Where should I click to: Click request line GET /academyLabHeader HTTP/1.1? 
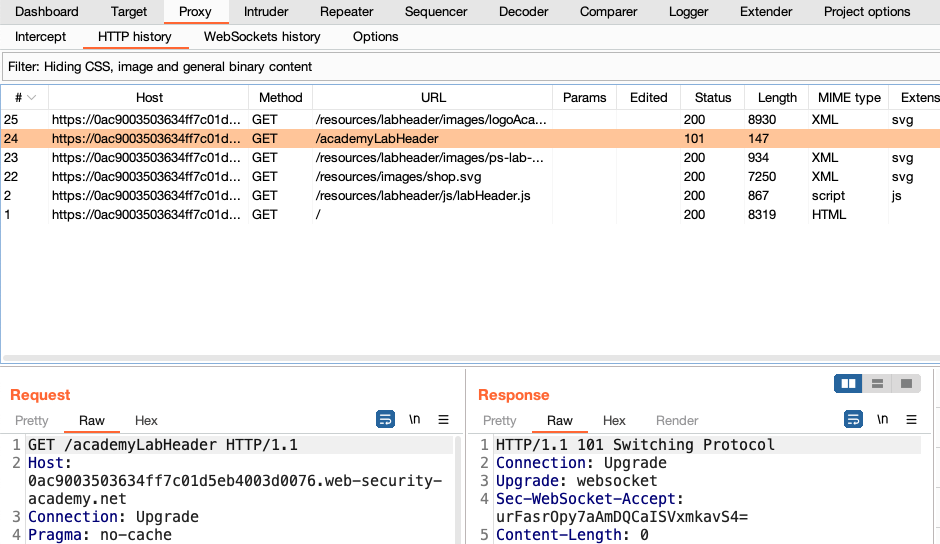162,445
